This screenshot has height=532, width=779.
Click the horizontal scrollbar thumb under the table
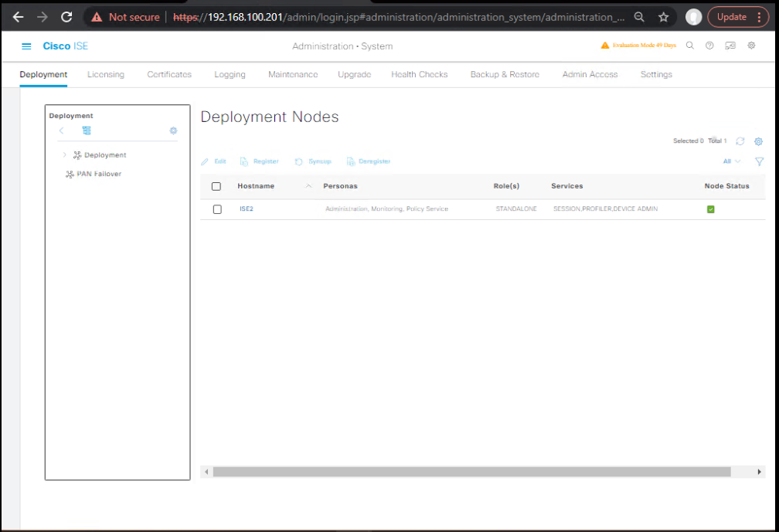472,472
